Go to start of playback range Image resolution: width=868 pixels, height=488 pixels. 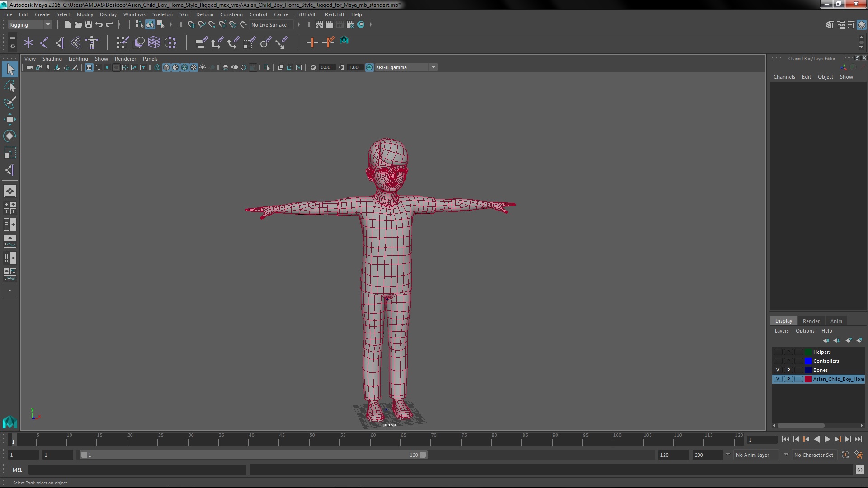click(785, 439)
